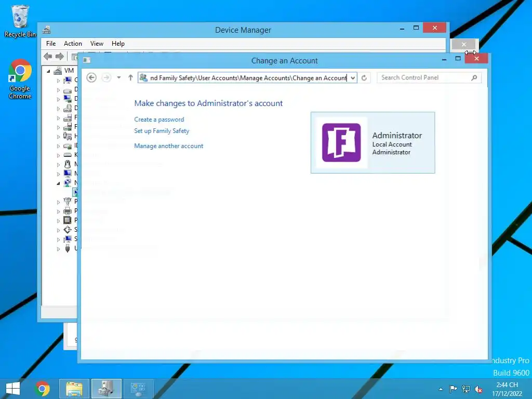The image size is (532, 399).
Task: Collapse the VM root node
Action: tap(48, 71)
